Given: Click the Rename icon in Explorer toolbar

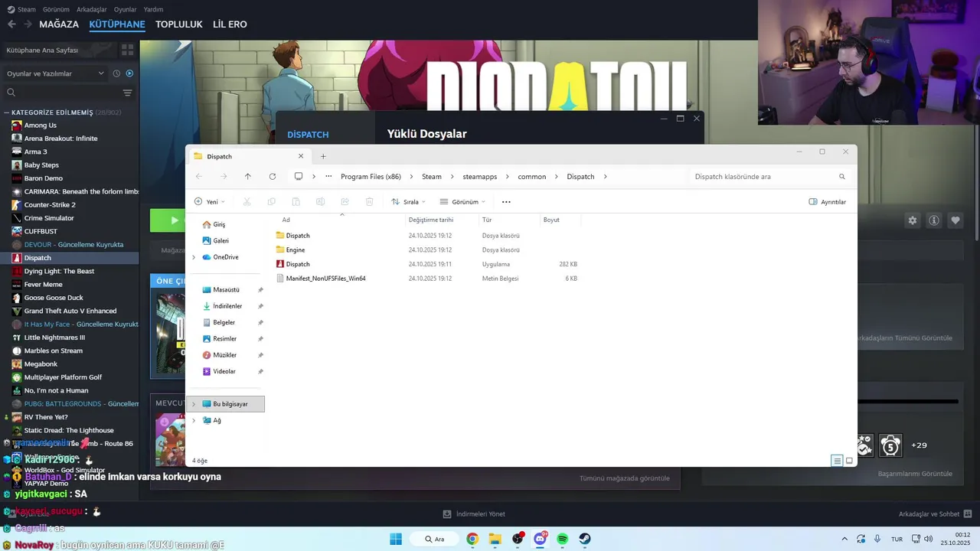Looking at the screenshot, I should (x=320, y=201).
